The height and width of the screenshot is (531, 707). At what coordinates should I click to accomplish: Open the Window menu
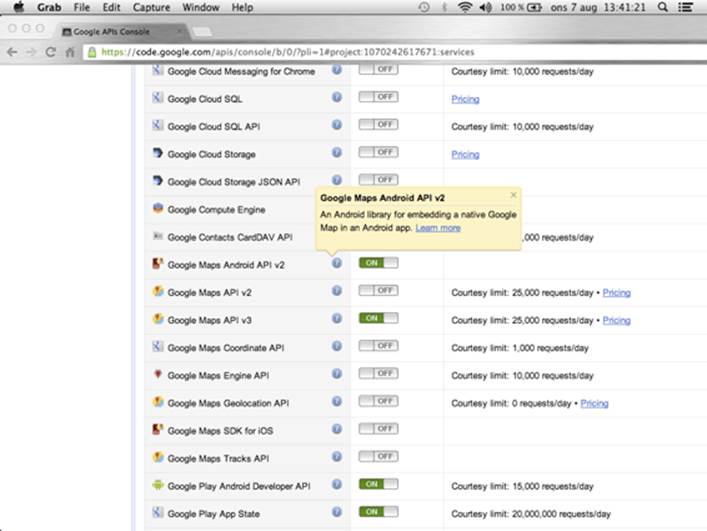pyautogui.click(x=201, y=7)
